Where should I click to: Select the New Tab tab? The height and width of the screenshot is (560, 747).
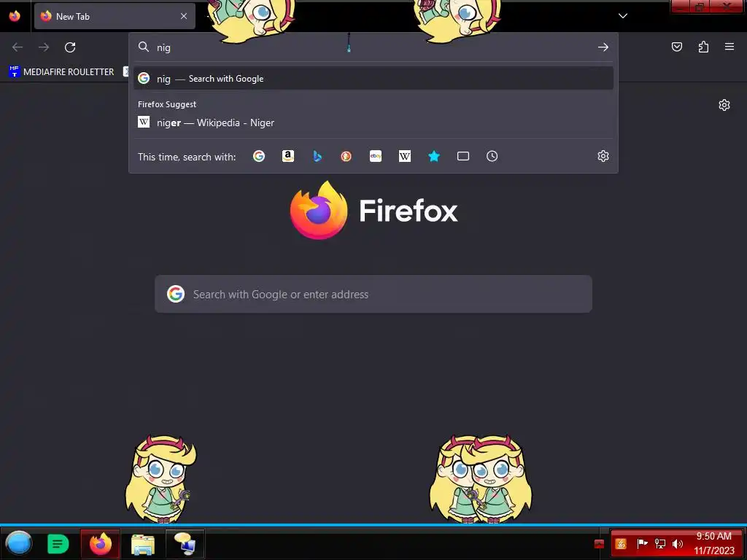coord(115,16)
